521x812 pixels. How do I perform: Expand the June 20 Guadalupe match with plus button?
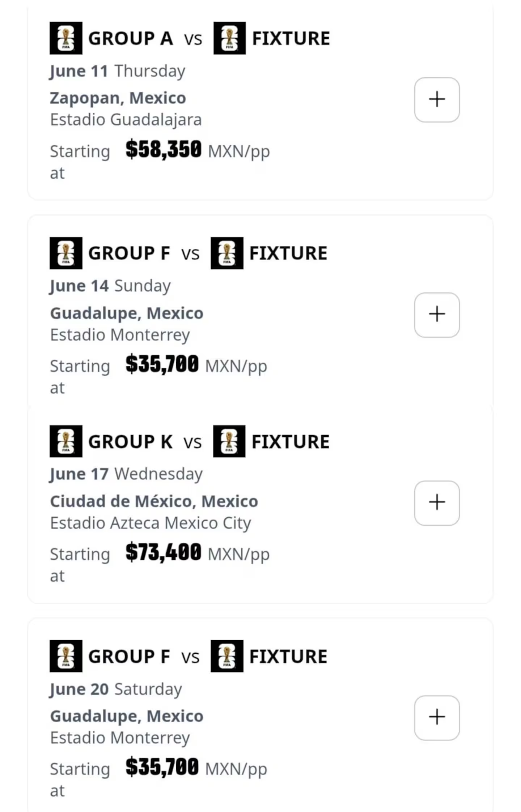point(437,717)
